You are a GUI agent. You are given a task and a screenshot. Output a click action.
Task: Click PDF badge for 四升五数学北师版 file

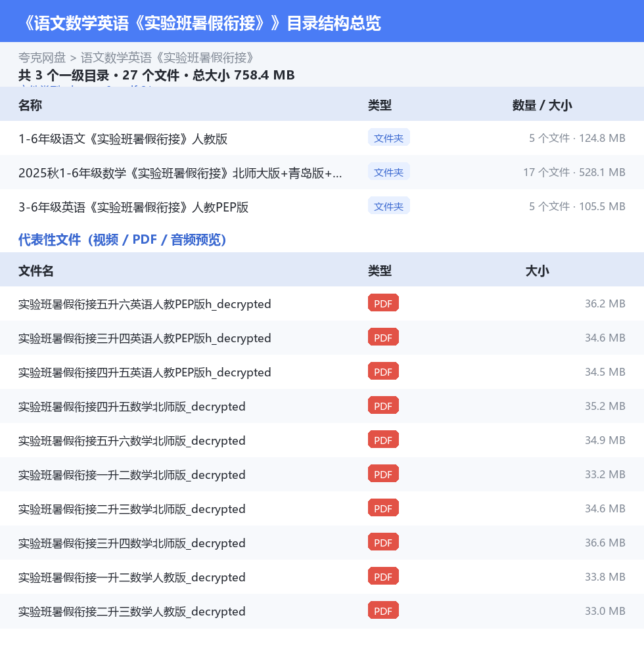pyautogui.click(x=383, y=406)
